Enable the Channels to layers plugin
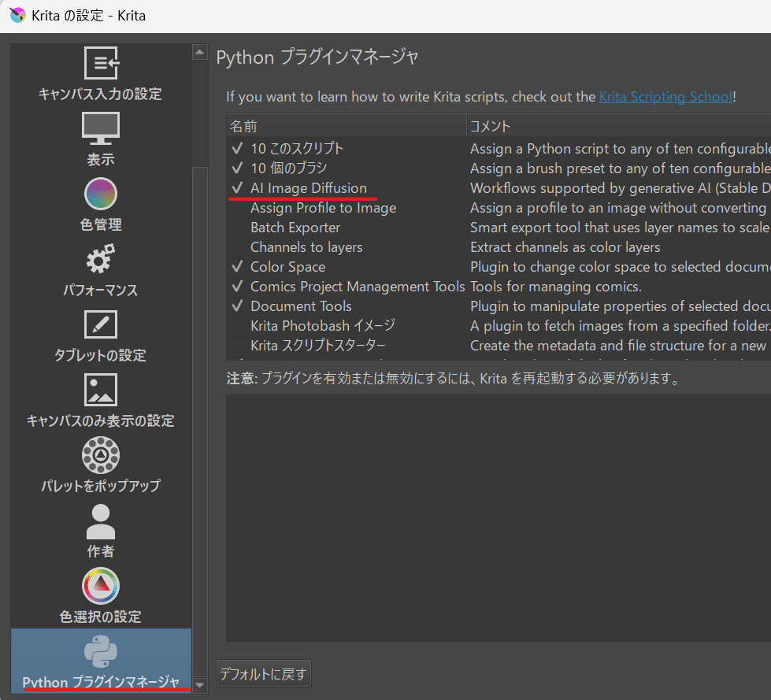 coord(238,246)
